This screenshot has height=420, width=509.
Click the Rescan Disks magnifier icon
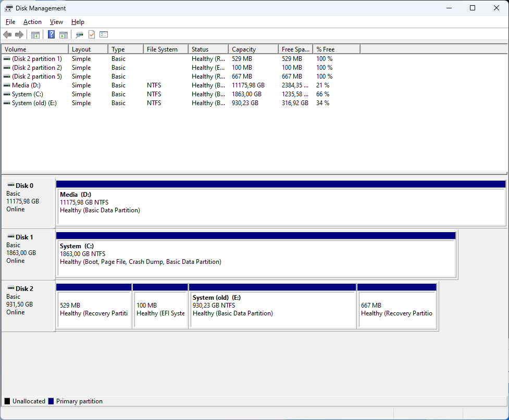80,34
